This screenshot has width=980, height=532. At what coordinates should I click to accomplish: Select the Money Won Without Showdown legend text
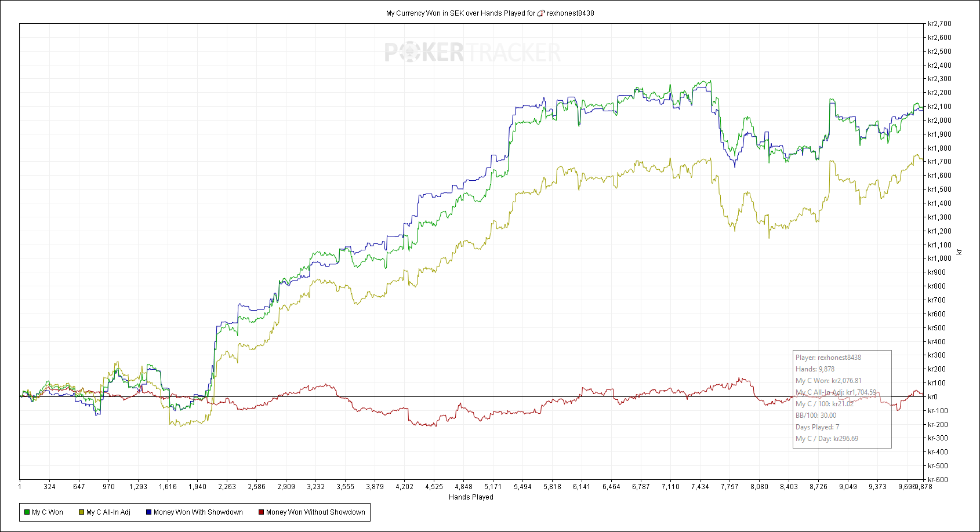(x=315, y=512)
